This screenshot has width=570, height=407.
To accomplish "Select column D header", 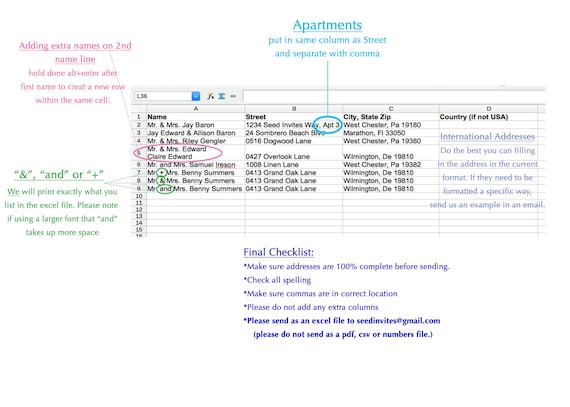I will pyautogui.click(x=489, y=109).
